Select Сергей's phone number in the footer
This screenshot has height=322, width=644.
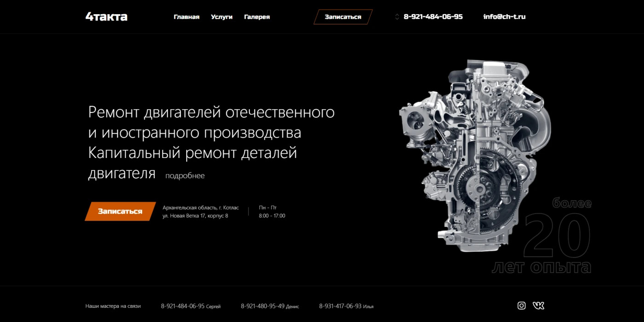[183, 306]
